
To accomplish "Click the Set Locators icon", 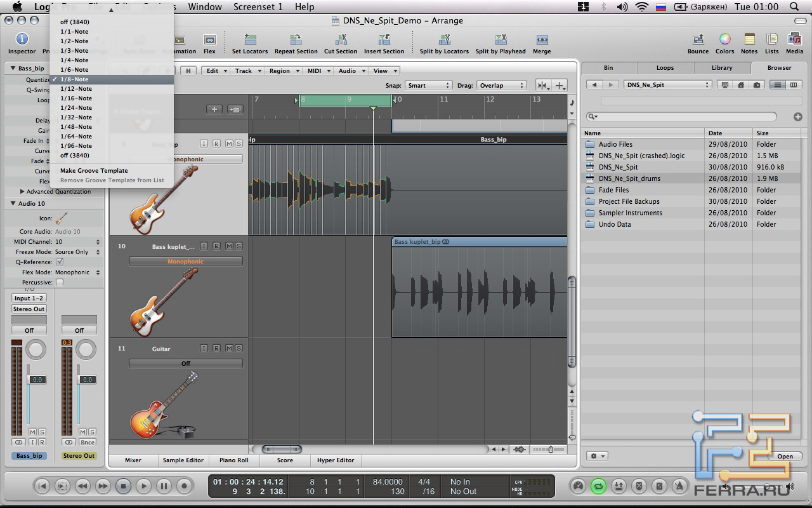I will pyautogui.click(x=250, y=40).
